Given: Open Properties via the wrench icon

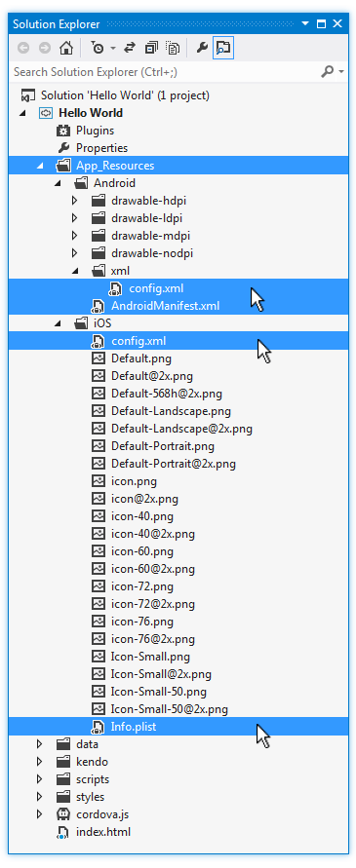Looking at the screenshot, I should [203, 48].
